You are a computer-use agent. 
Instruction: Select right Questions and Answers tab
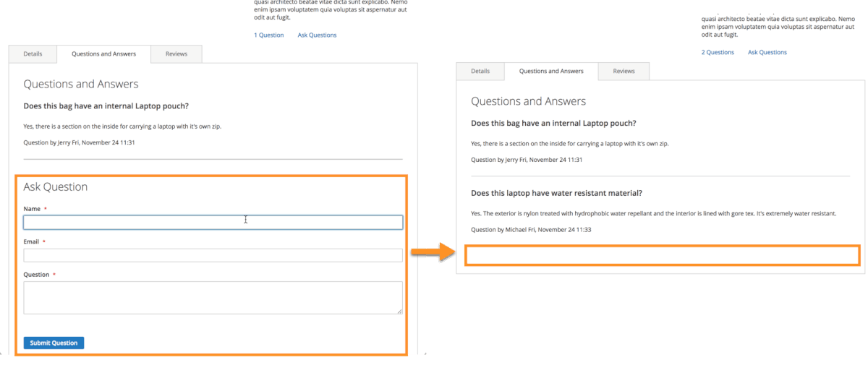tap(551, 72)
